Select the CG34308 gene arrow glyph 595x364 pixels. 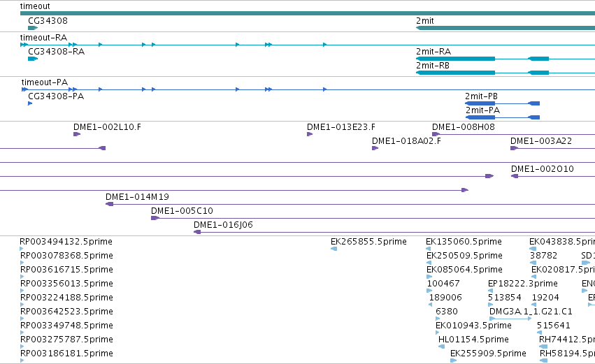pos(33,28)
